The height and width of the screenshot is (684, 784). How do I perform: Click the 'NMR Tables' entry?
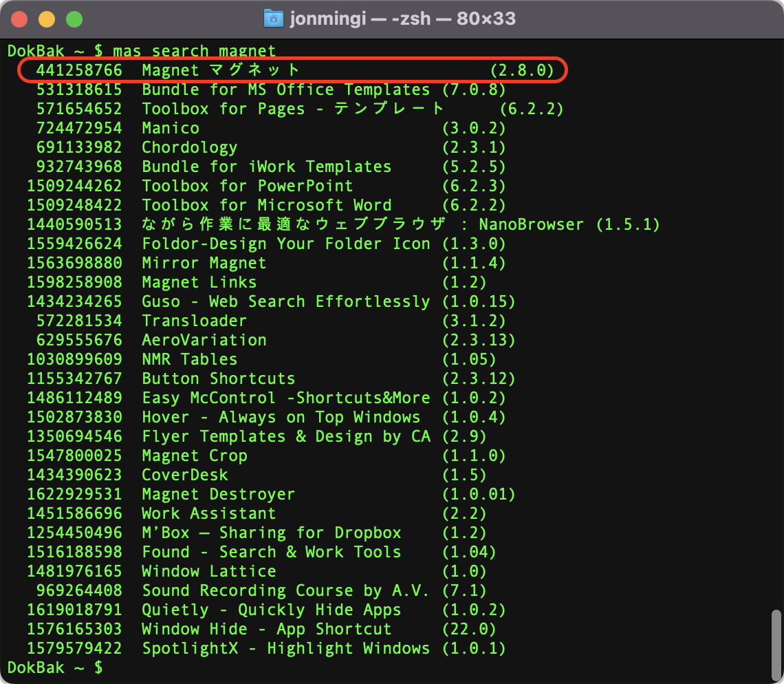click(x=190, y=359)
